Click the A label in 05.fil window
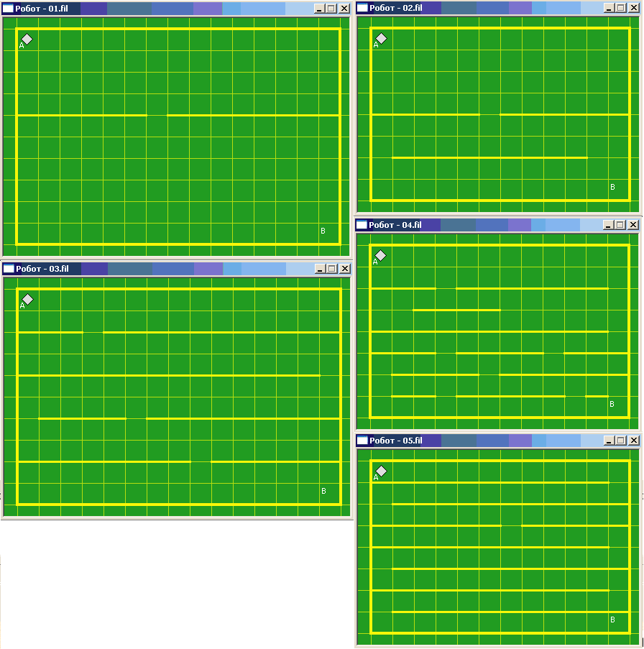Image resolution: width=644 pixels, height=649 pixels. coord(376,478)
